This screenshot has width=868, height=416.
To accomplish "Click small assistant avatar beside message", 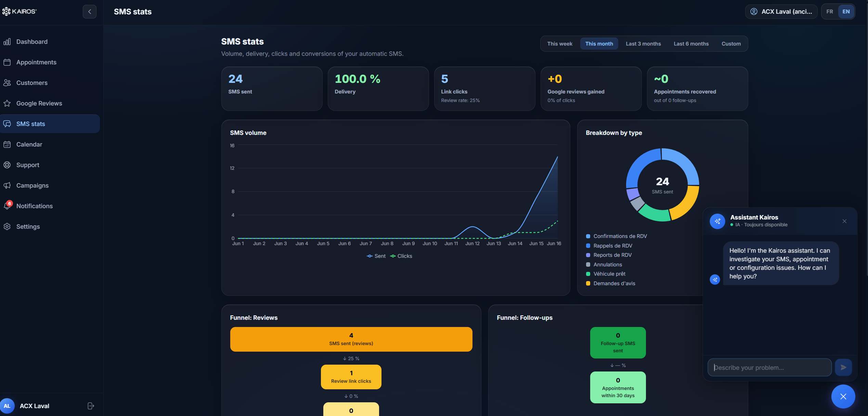I will point(715,280).
